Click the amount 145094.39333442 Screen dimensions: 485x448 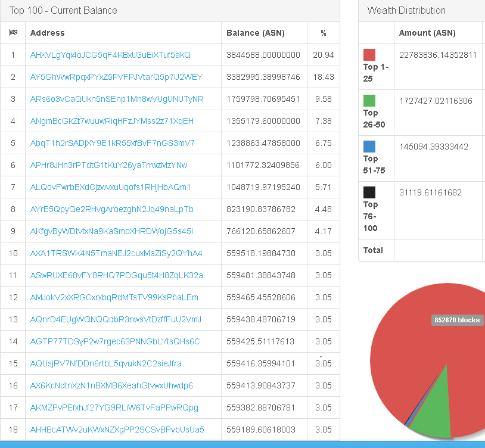coord(433,147)
